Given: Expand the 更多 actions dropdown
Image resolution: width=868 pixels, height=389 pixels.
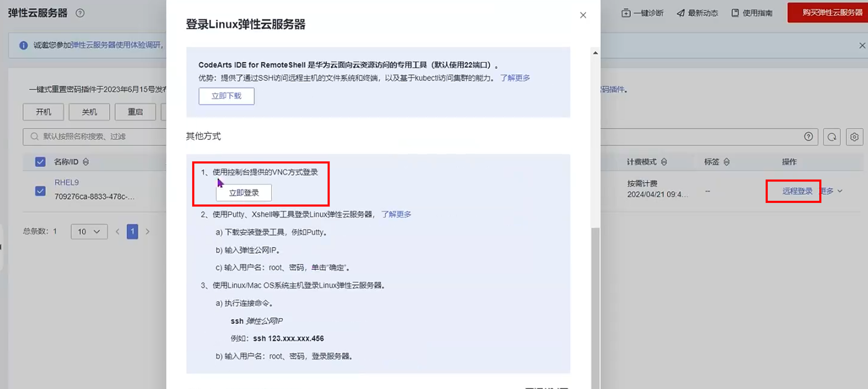Looking at the screenshot, I should click(x=840, y=191).
